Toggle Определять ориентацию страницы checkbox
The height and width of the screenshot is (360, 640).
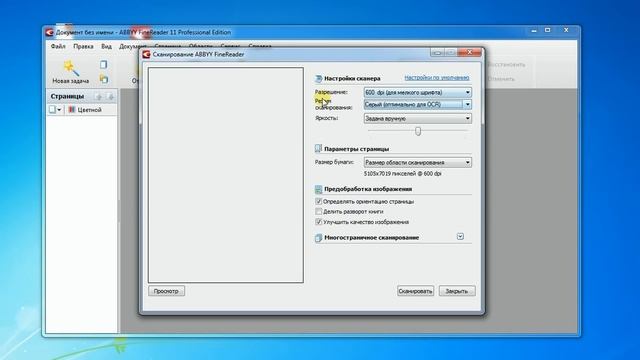(319, 201)
